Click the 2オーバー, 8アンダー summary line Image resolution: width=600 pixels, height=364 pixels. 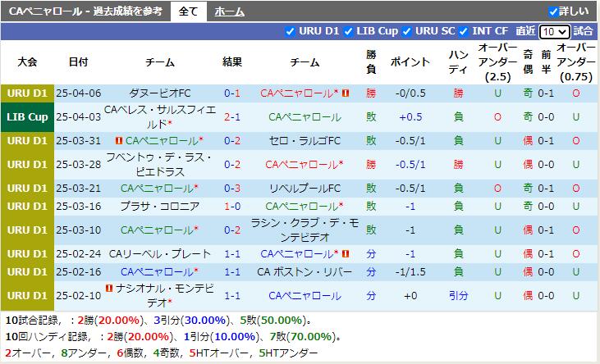(162, 353)
